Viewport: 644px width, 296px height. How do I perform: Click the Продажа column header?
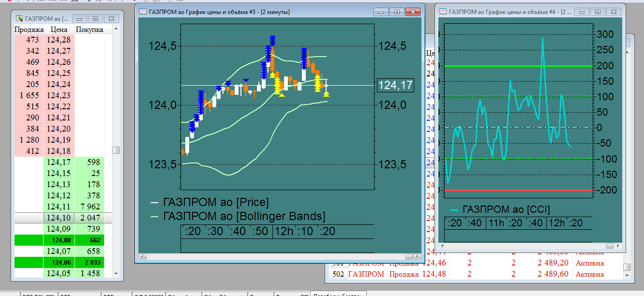point(29,30)
